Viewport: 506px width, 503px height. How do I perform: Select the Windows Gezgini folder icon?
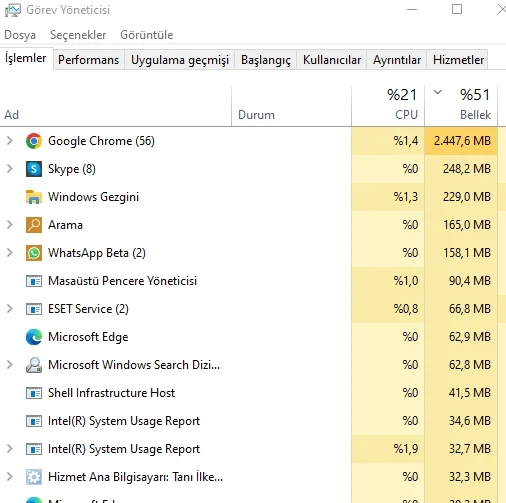pos(34,197)
